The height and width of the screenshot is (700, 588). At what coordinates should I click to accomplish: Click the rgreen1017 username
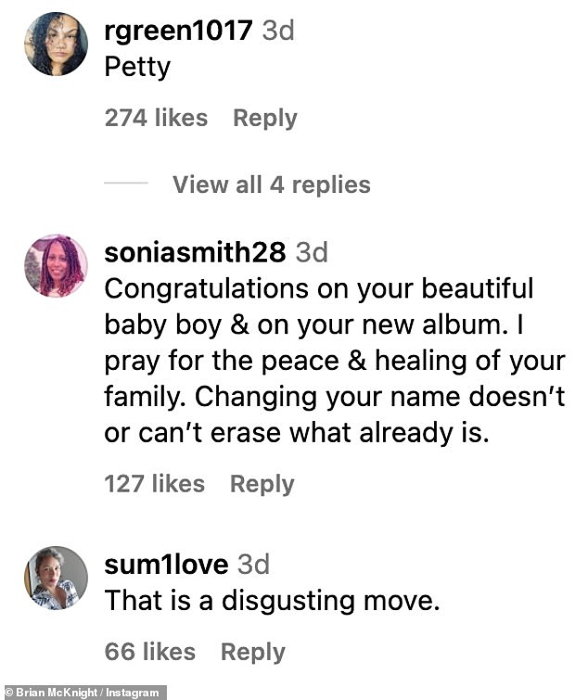pos(179,31)
